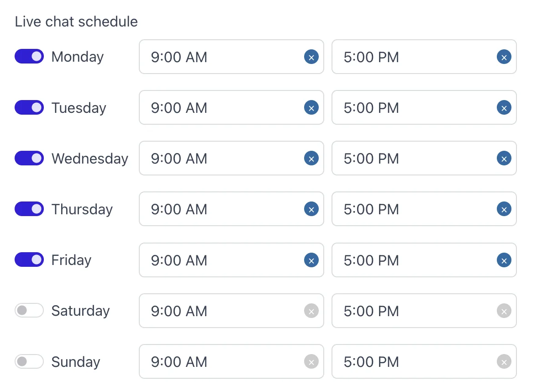Clear Friday start time with X icon
The height and width of the screenshot is (392, 537).
(311, 260)
